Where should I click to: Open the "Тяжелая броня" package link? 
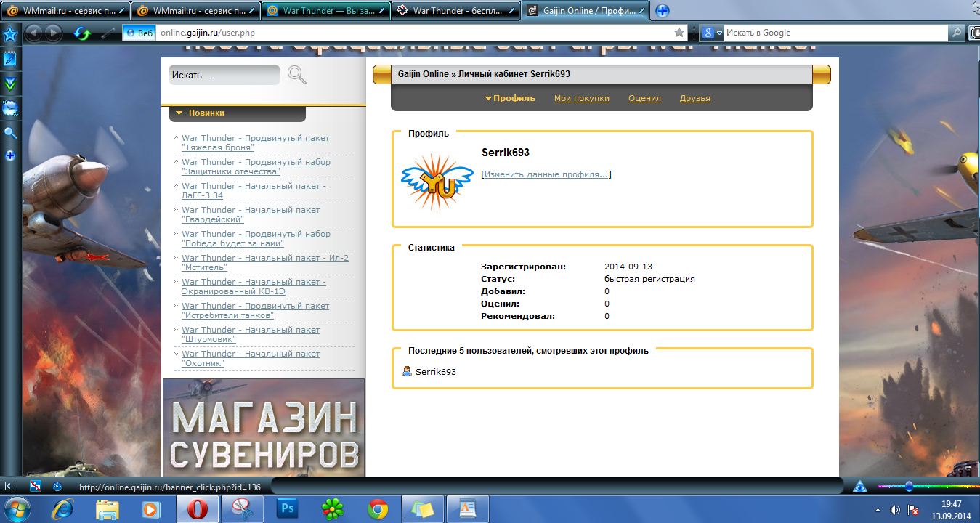tap(256, 142)
